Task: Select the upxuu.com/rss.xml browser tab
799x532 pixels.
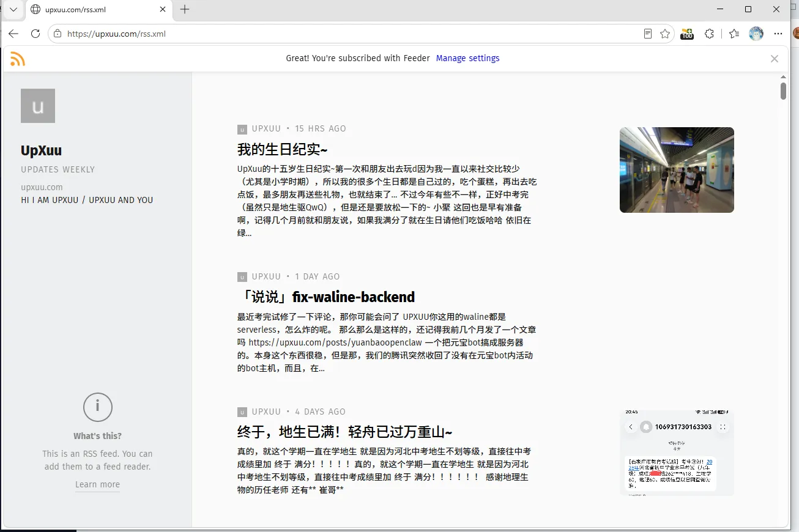Action: pyautogui.click(x=98, y=9)
